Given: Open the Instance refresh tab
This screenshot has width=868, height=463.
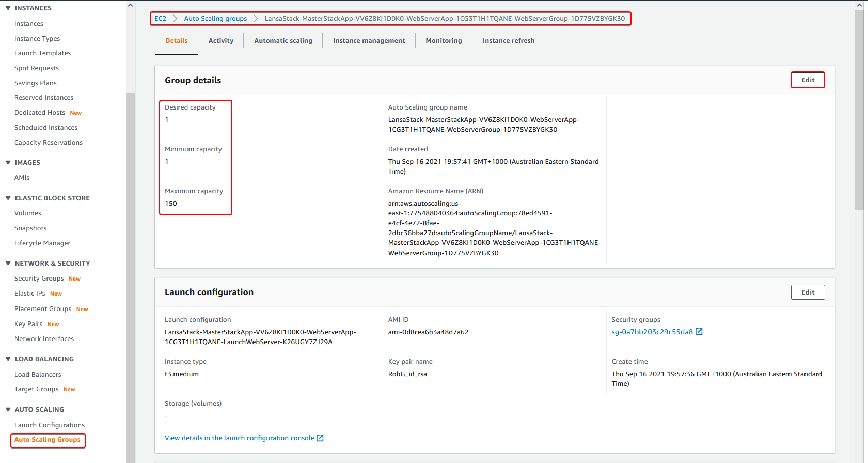Looking at the screenshot, I should tap(509, 41).
